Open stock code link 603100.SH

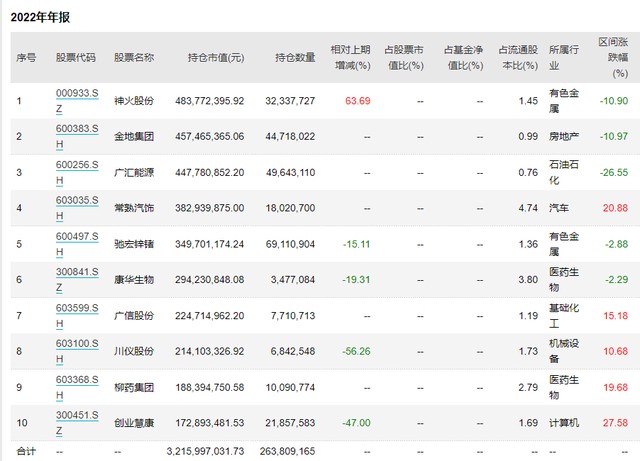pos(77,345)
